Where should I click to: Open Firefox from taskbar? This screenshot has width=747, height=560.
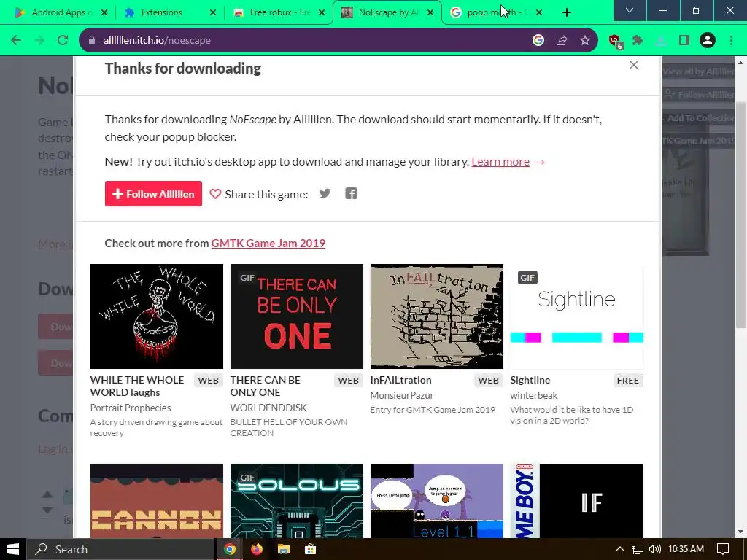(x=257, y=549)
